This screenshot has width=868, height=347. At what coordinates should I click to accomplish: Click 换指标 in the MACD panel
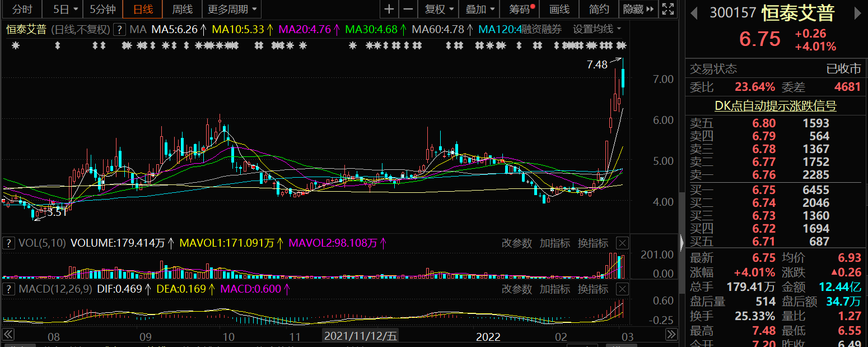[x=592, y=289]
